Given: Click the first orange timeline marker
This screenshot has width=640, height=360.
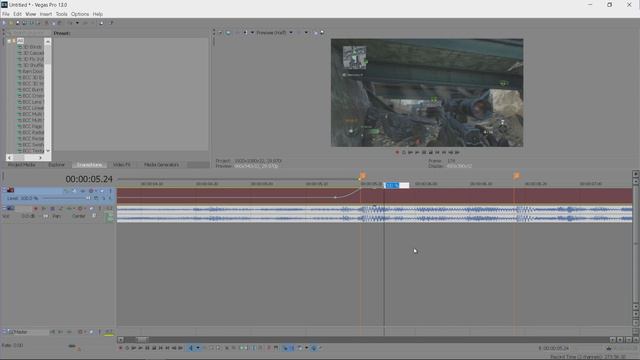Looking at the screenshot, I should [362, 176].
